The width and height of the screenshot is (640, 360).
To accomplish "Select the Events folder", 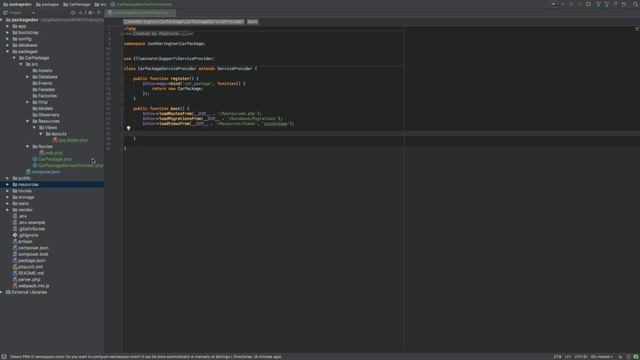I will pos(42,83).
